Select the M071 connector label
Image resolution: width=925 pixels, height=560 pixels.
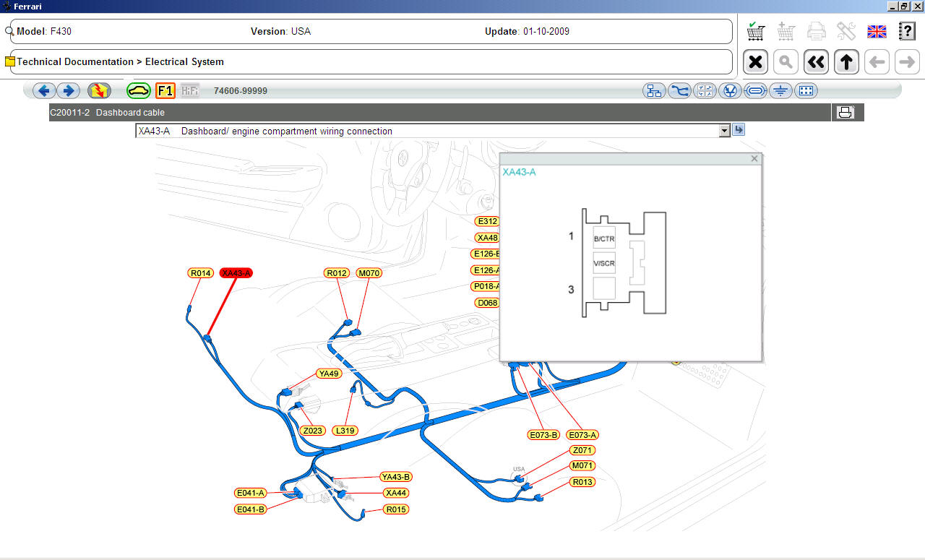pos(582,466)
